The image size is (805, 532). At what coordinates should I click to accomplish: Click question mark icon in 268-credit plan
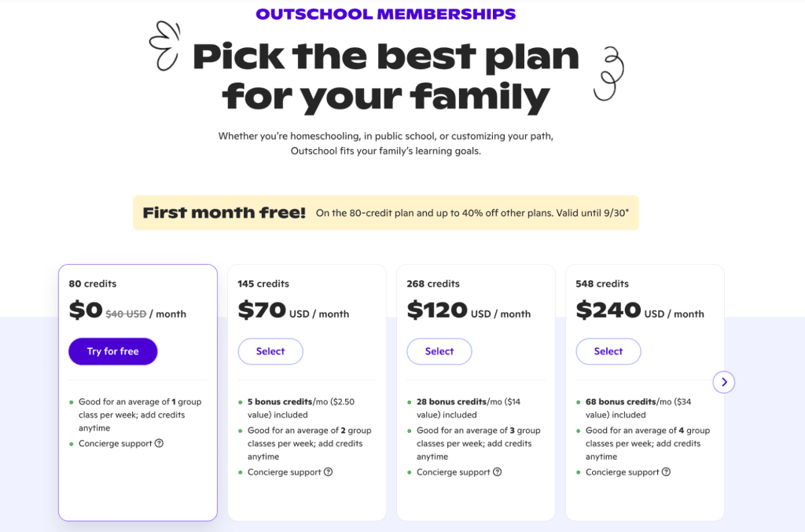498,471
